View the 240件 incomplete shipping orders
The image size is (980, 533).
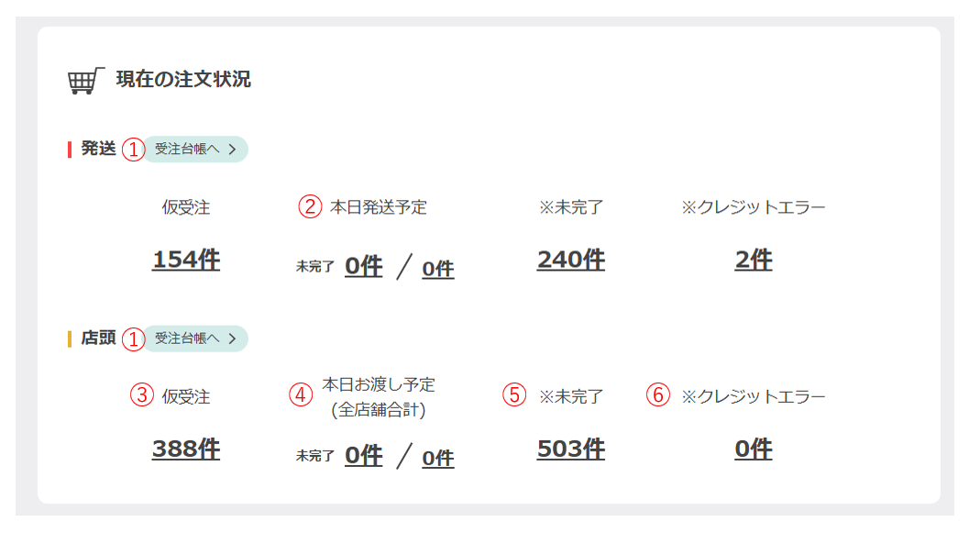tap(570, 261)
